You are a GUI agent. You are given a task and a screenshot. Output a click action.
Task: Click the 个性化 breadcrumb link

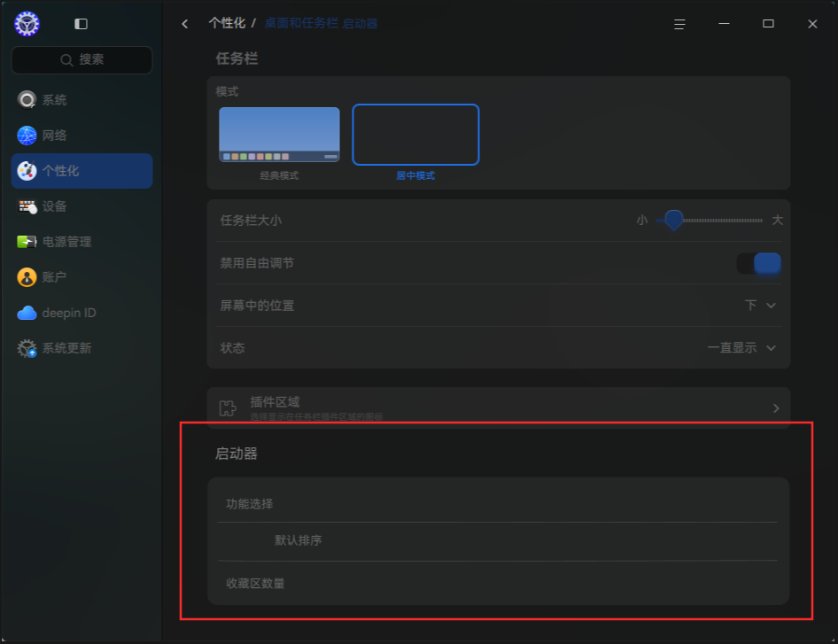(227, 24)
